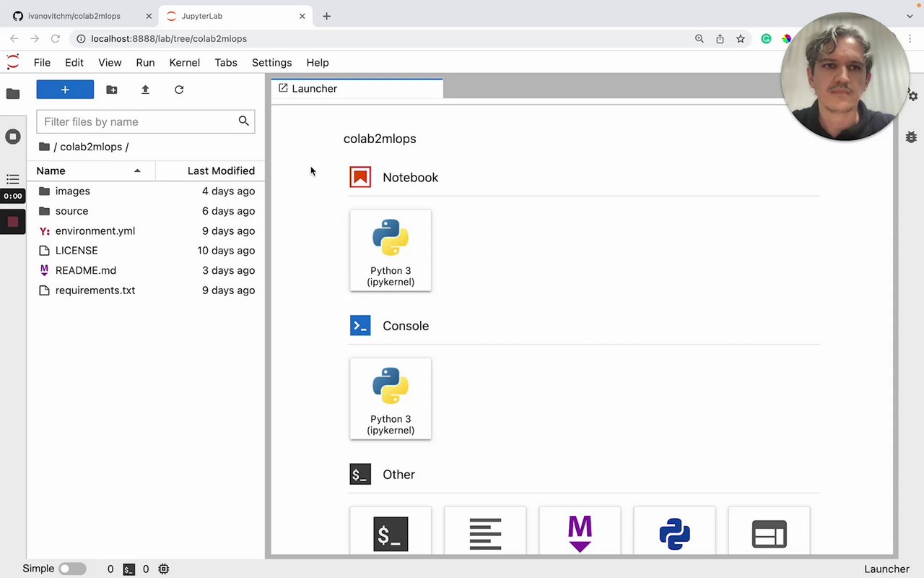
Task: Open the View menu
Action: (x=110, y=63)
